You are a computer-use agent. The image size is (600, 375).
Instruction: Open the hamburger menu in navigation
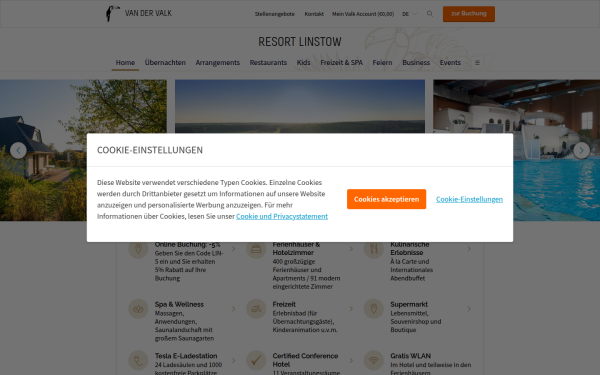(x=477, y=62)
